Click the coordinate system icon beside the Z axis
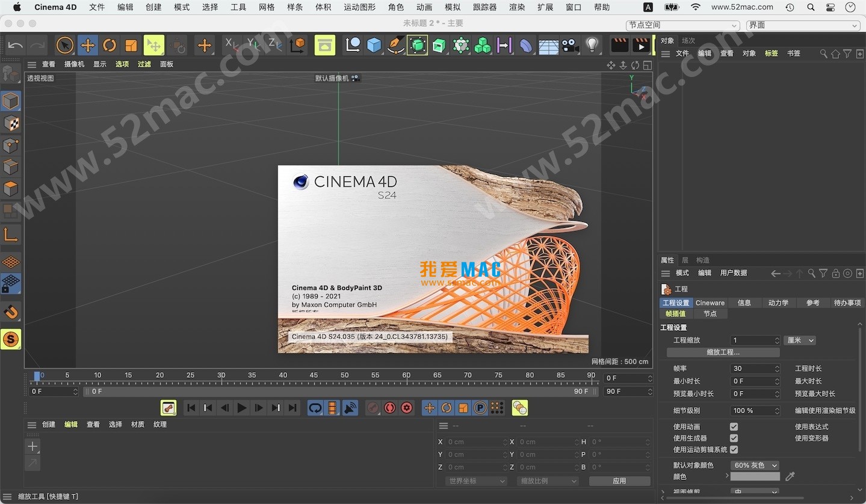This screenshot has width=866, height=504. [297, 45]
